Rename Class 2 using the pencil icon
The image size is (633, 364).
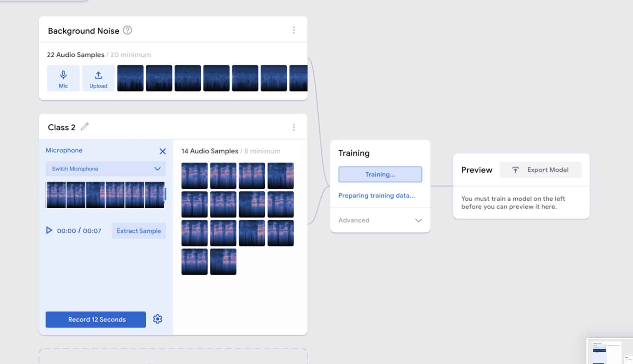point(85,126)
